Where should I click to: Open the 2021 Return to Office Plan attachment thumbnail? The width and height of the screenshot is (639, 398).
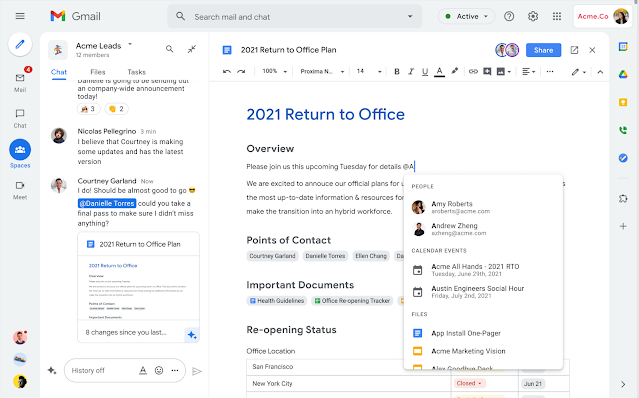tap(139, 287)
